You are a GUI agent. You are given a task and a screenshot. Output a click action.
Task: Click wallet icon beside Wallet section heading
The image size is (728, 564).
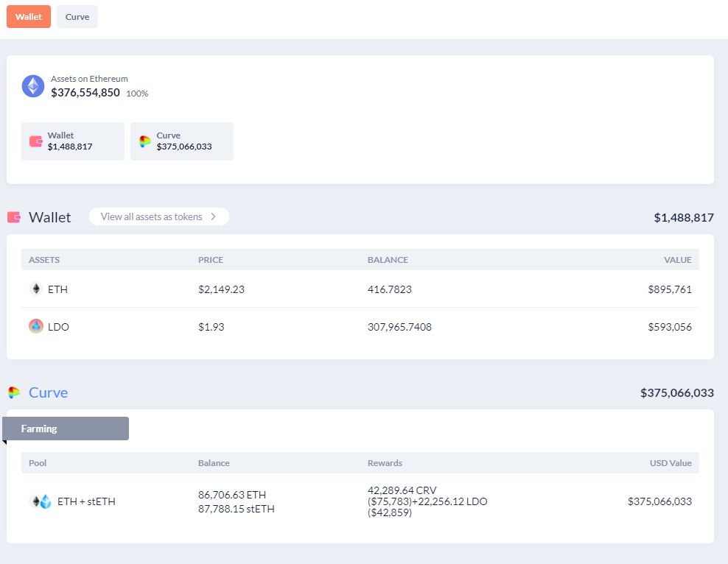14,217
